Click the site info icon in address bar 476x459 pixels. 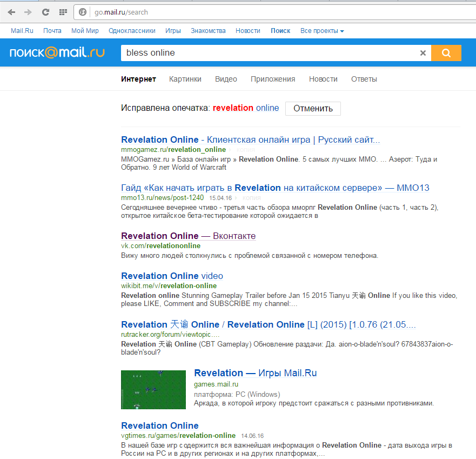coord(83,12)
